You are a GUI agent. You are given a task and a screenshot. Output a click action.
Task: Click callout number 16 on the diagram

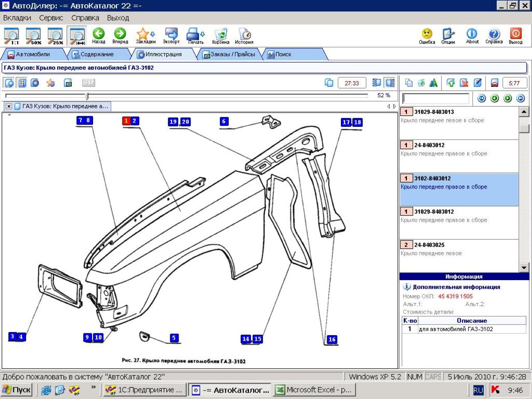pos(332,340)
